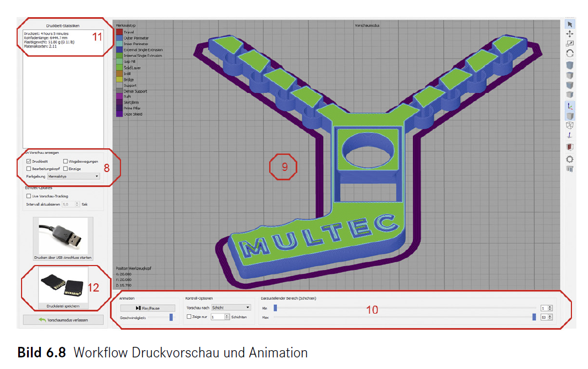
Task: Open the support structures tool icon
Action: tap(570, 169)
